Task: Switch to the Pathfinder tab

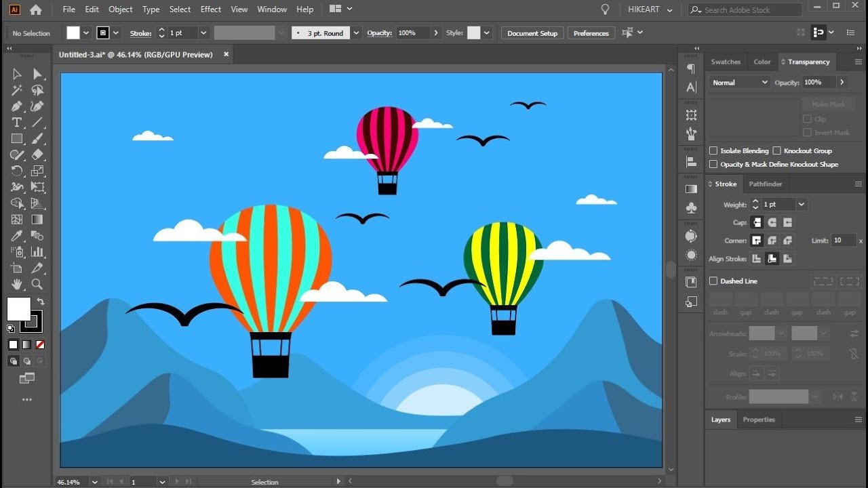Action: pos(765,184)
